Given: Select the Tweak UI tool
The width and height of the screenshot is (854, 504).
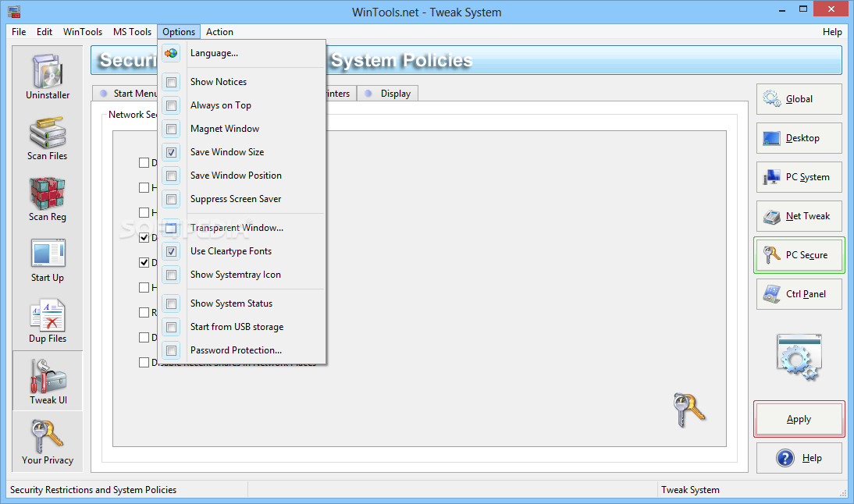Looking at the screenshot, I should [x=48, y=381].
